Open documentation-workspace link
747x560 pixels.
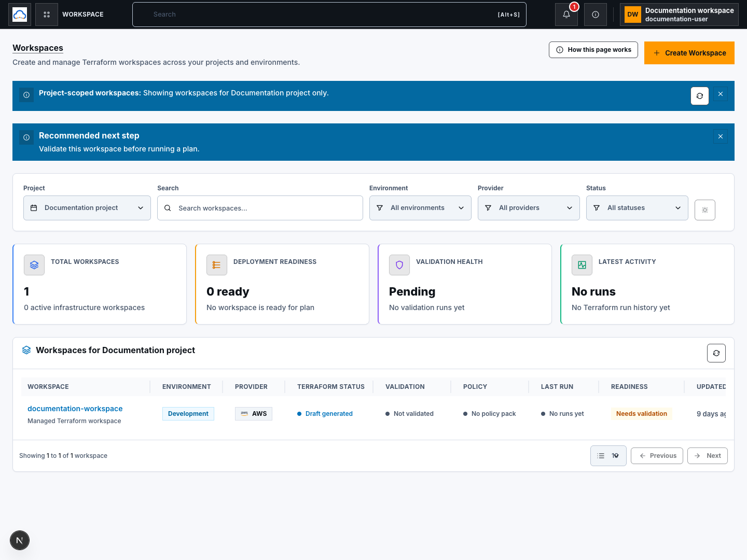click(x=75, y=409)
